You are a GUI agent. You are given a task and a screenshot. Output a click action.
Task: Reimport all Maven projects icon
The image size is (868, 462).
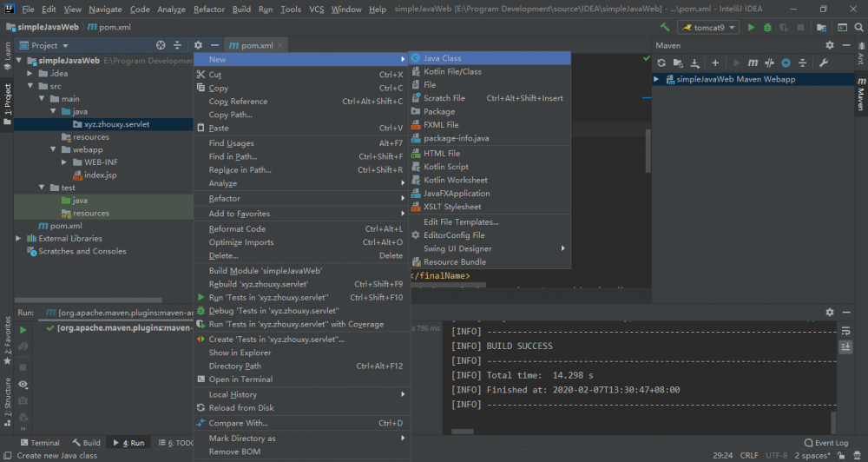(661, 63)
